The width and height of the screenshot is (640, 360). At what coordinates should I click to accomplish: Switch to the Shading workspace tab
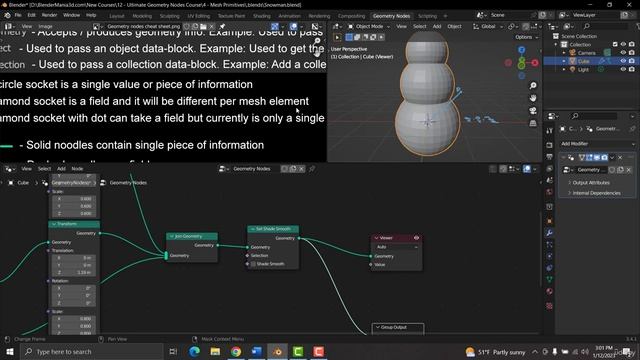click(262, 16)
